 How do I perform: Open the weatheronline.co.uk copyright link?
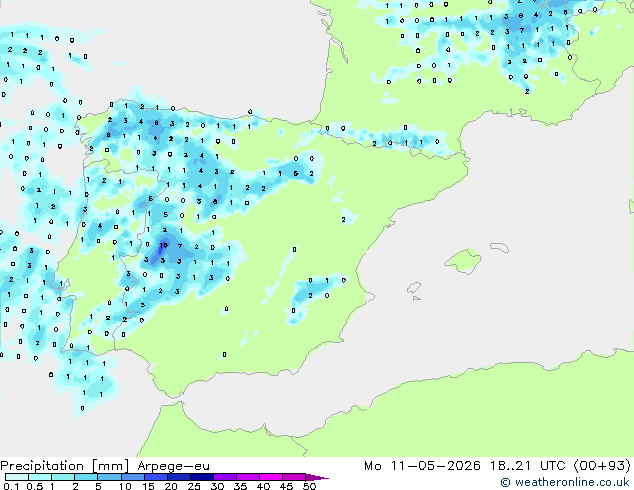coord(564,482)
